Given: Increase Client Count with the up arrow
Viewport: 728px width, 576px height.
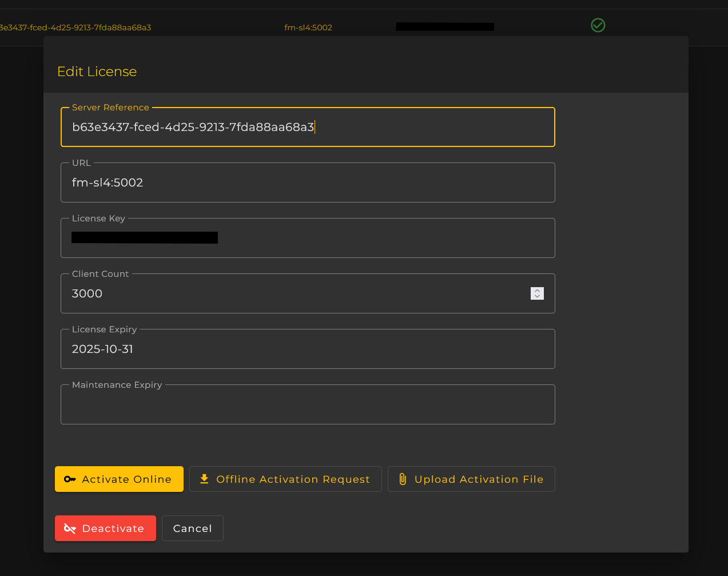Looking at the screenshot, I should [537, 290].
